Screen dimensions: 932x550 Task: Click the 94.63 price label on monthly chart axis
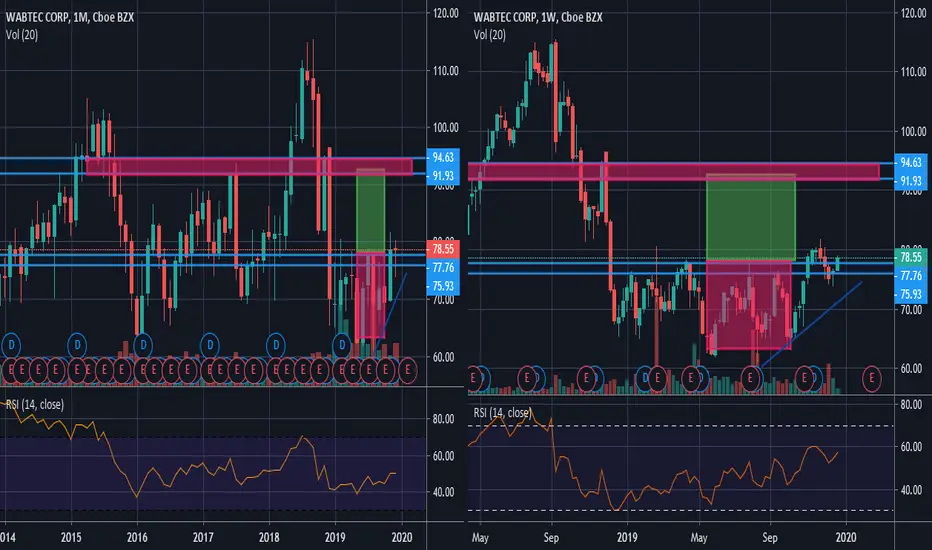443,158
